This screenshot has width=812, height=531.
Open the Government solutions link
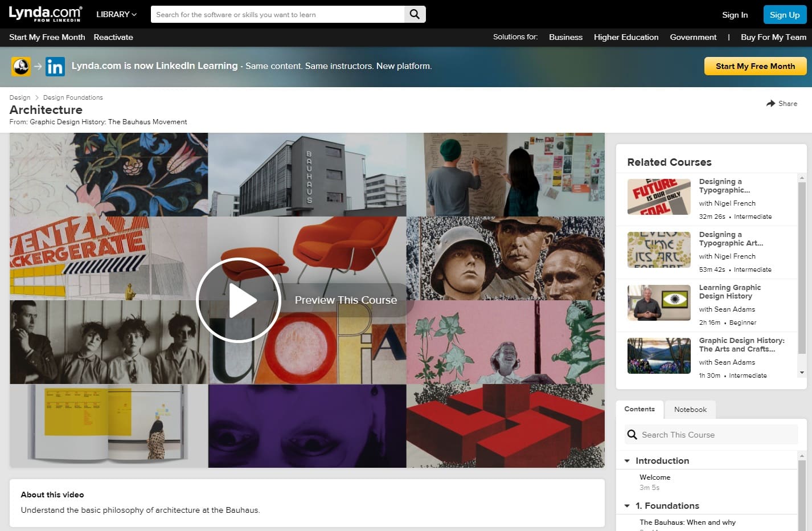[x=693, y=37]
